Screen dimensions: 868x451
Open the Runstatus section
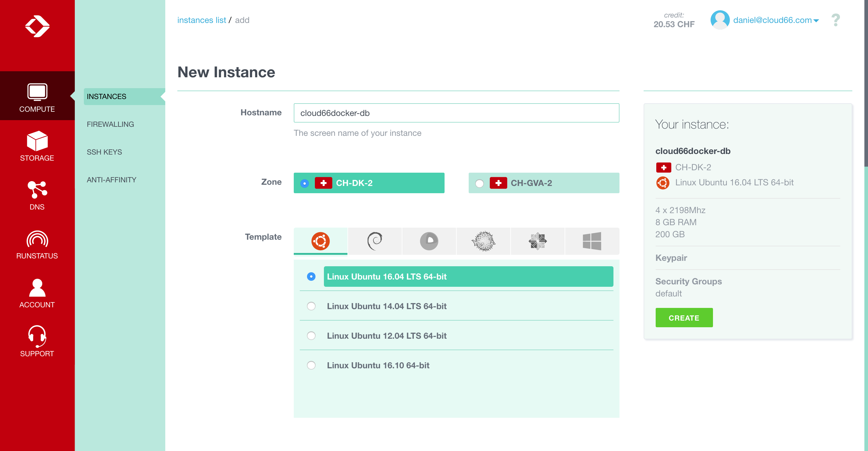[37, 244]
